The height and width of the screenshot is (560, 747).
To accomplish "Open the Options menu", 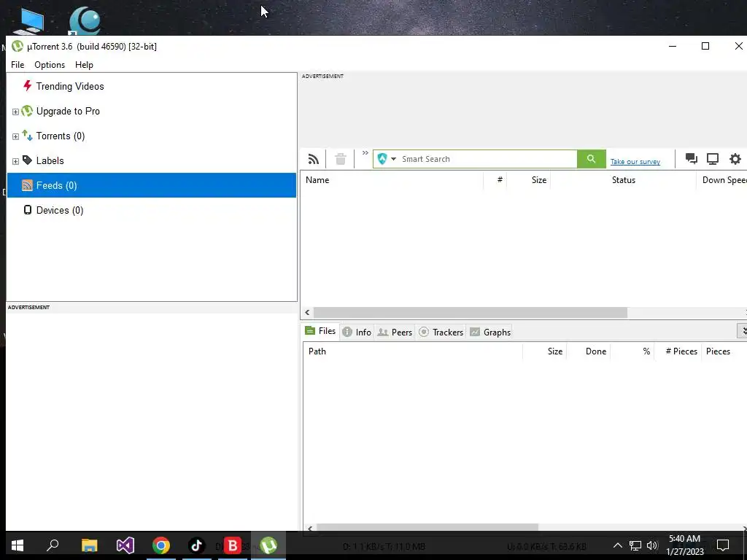I will [50, 65].
